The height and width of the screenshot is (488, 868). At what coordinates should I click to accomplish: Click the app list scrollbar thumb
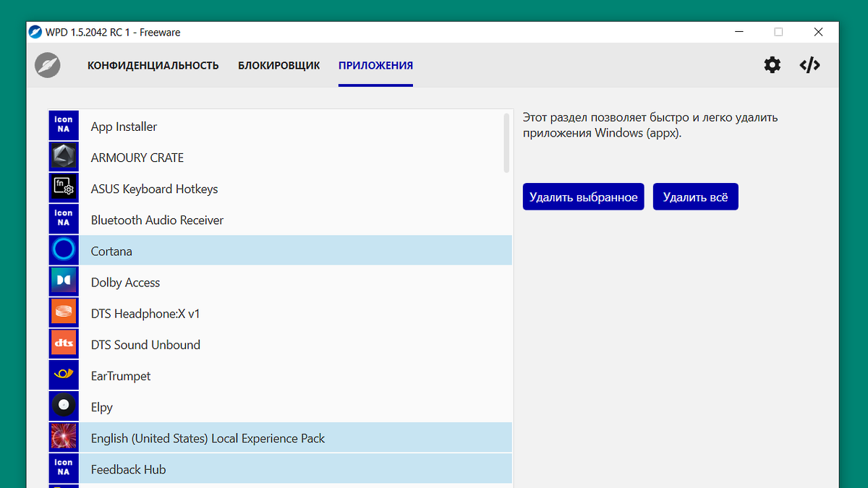pos(506,142)
